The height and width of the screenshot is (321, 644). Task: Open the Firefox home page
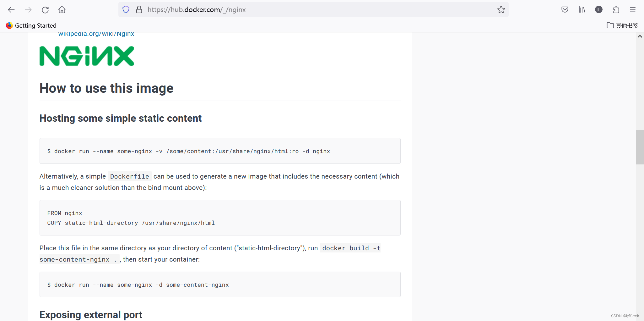(x=62, y=10)
